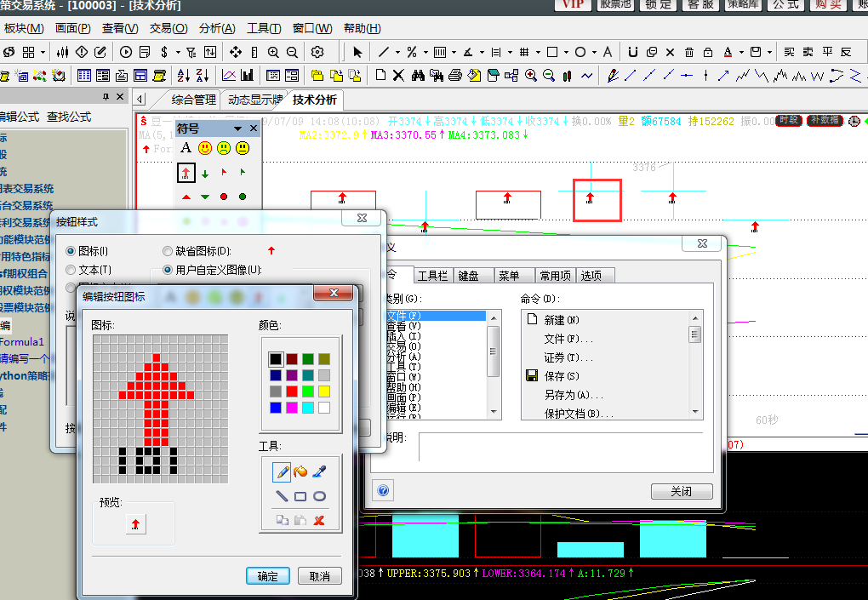The image size is (868, 600).
Task: Select the arrow pointer cursor tool
Action: (357, 52)
